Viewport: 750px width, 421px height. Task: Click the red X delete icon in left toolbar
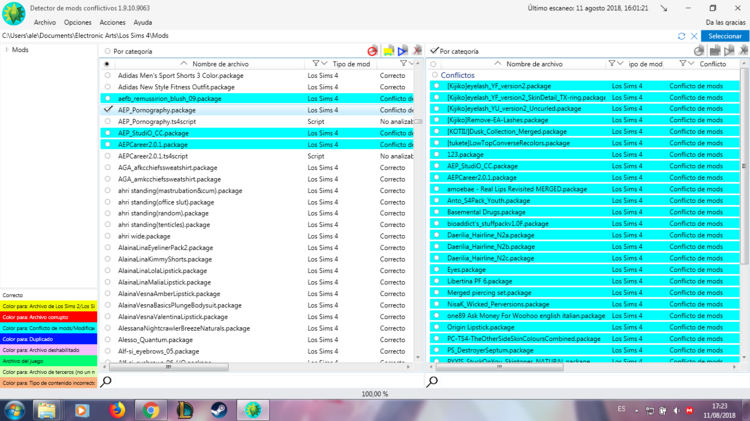pyautogui.click(x=417, y=51)
